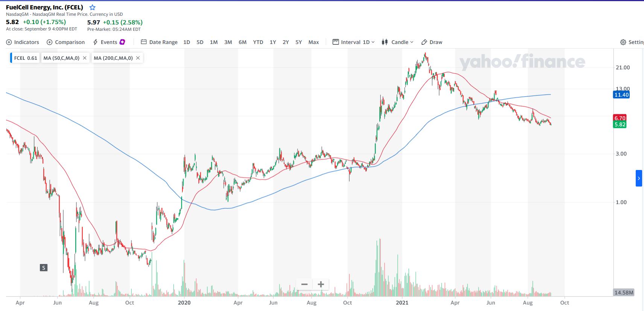Image resolution: width=644 pixels, height=311 pixels.
Task: Click the MA (200,C,MA,0) legend label
Action: [113, 58]
